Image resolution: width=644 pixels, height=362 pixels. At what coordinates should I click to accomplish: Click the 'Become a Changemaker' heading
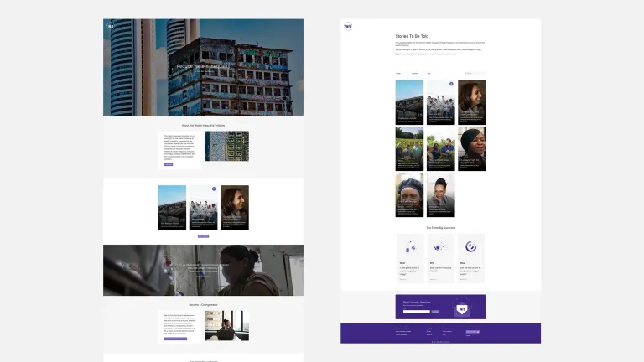point(203,305)
